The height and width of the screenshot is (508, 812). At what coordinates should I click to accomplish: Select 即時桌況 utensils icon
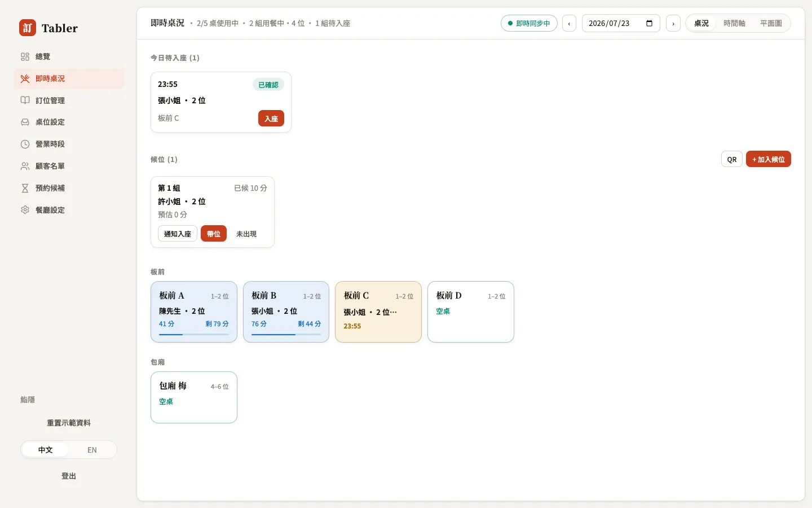[25, 78]
